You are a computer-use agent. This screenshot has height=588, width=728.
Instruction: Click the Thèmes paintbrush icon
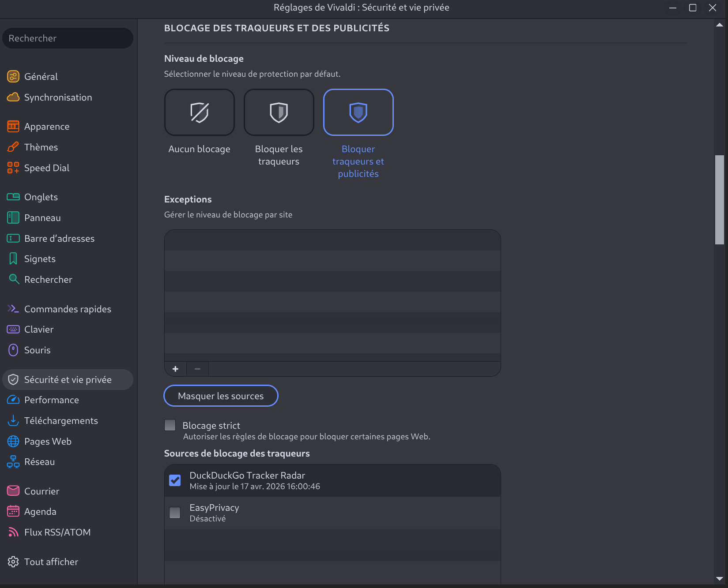pyautogui.click(x=13, y=147)
